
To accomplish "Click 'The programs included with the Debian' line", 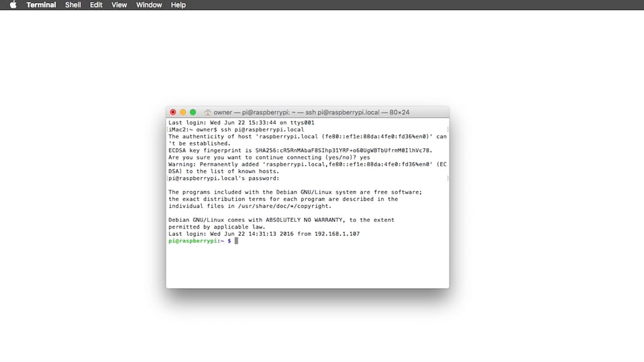I will [x=295, y=192].
